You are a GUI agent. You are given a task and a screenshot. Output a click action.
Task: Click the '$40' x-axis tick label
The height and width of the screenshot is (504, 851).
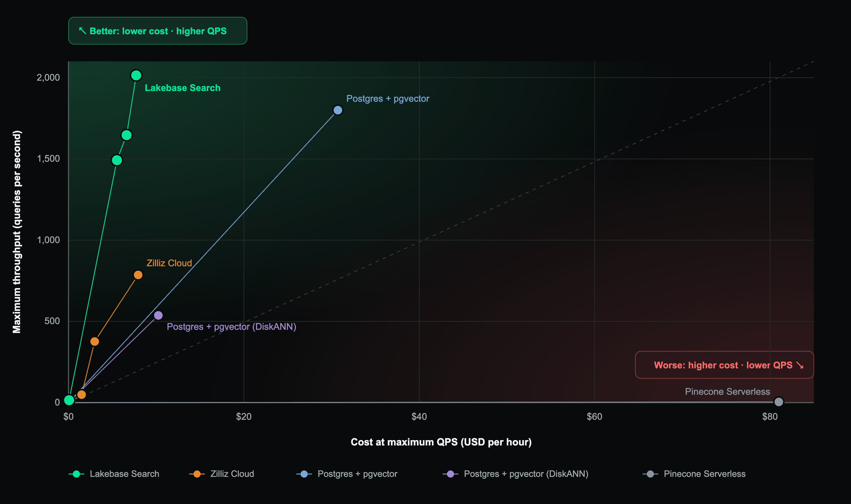419,417
